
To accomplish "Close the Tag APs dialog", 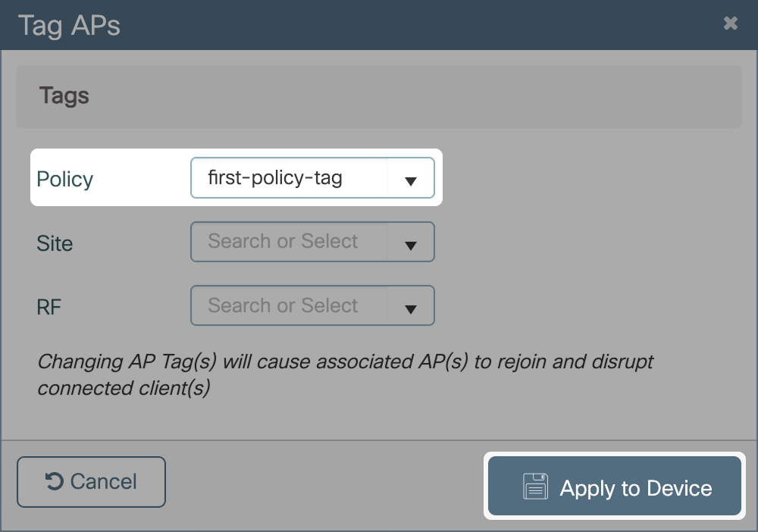I will 731,23.
